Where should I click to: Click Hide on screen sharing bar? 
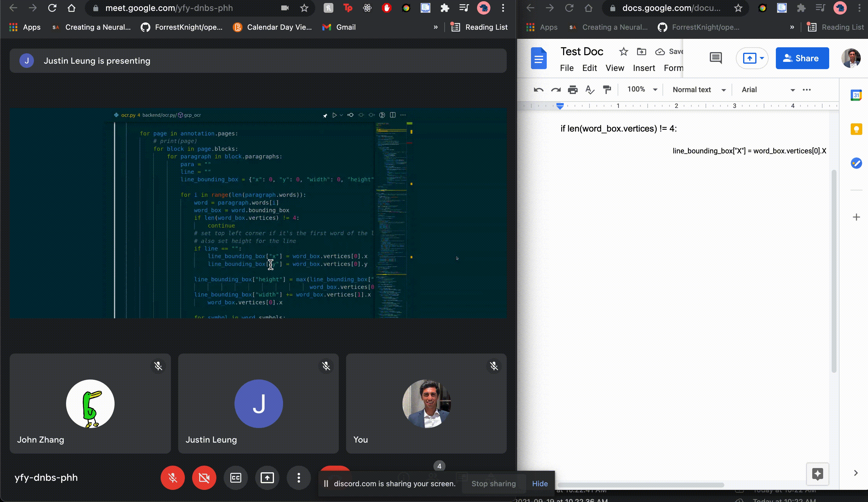tap(539, 484)
